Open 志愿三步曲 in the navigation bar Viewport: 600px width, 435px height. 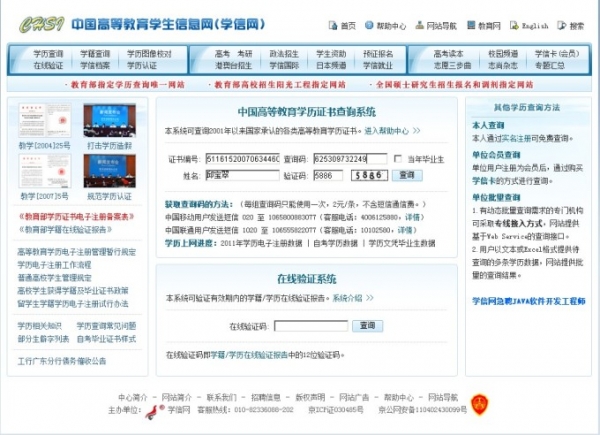452,65
